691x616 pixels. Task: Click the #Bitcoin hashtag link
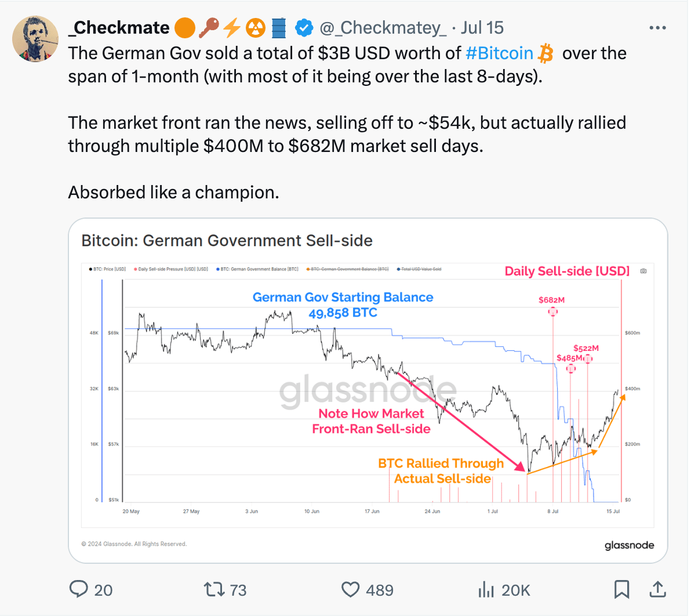[x=499, y=53]
